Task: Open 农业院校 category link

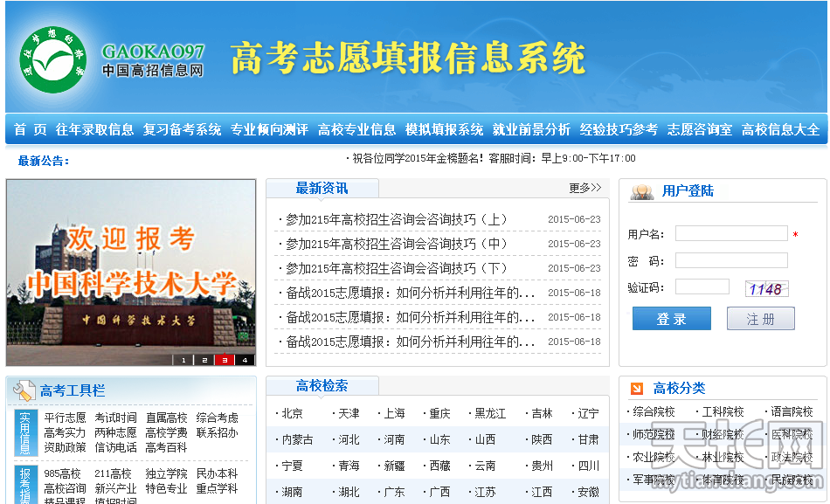Action: [x=654, y=458]
